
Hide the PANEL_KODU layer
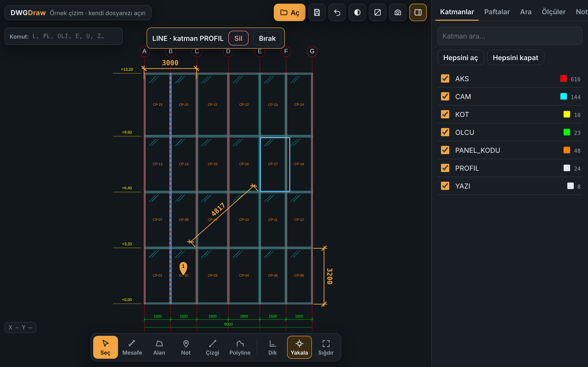coord(445,150)
